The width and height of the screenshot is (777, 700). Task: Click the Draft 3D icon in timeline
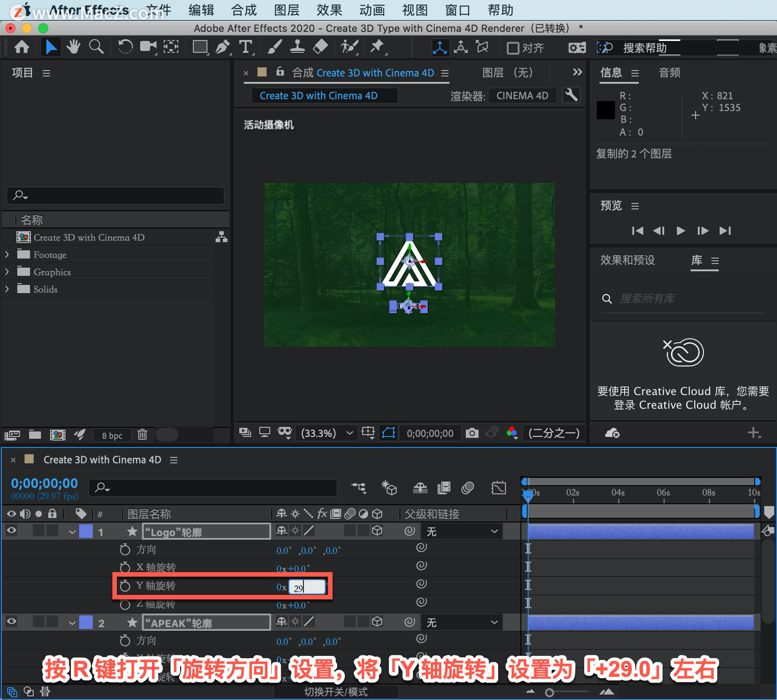pyautogui.click(x=389, y=488)
